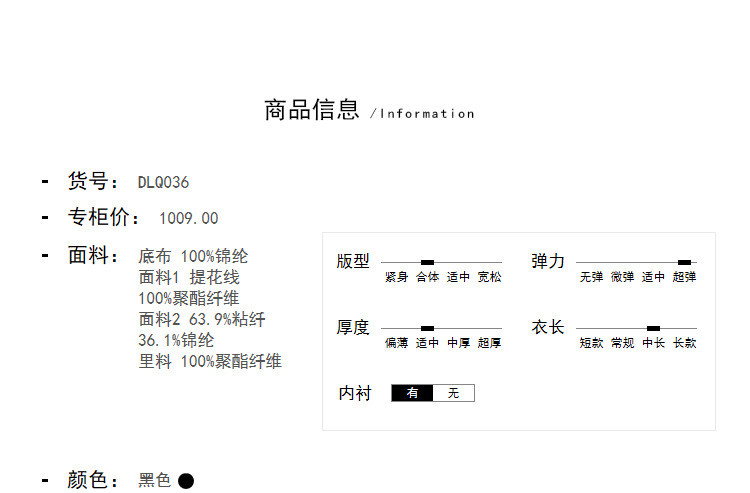Select 中厚 on the 厚度 scale
This screenshot has height=493, width=750.
pos(458,343)
